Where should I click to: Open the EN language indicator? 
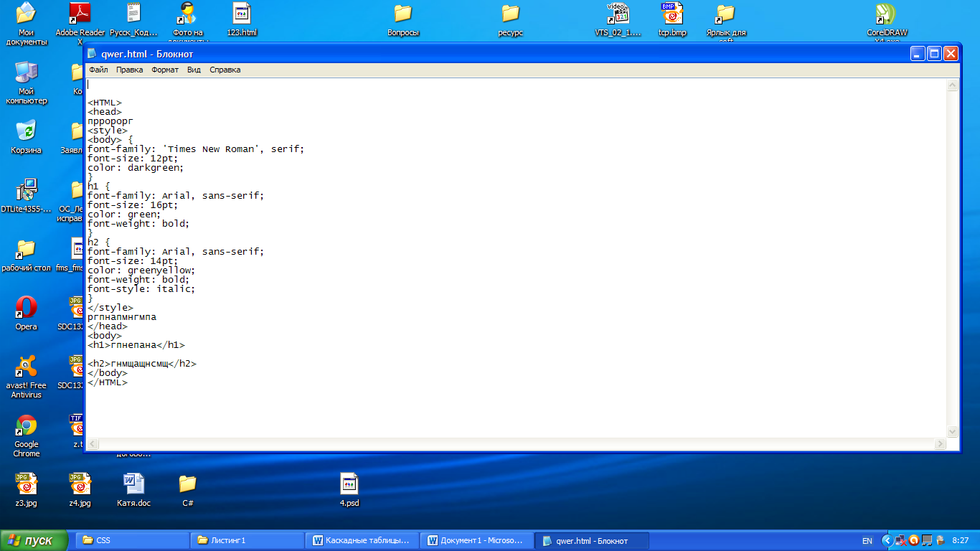click(867, 540)
